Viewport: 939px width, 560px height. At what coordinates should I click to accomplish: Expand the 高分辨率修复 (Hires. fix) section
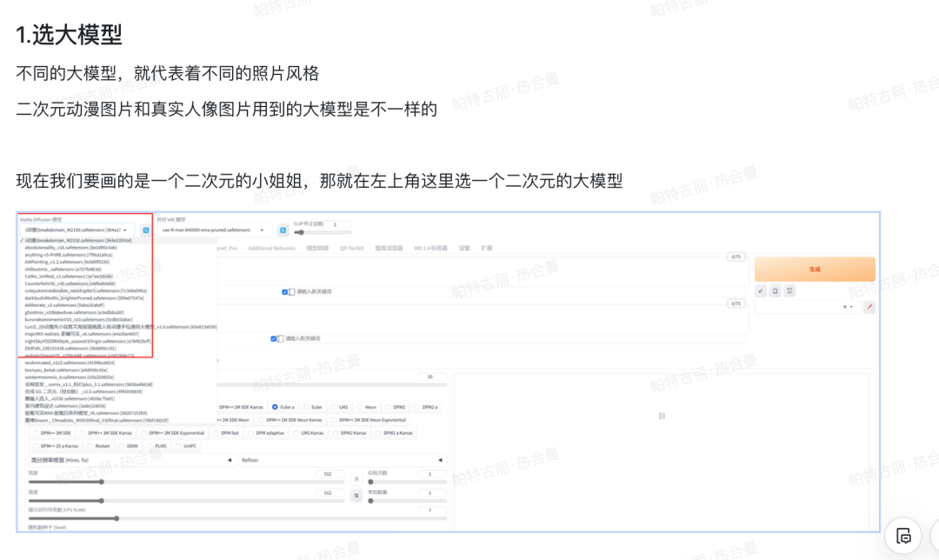click(131, 461)
